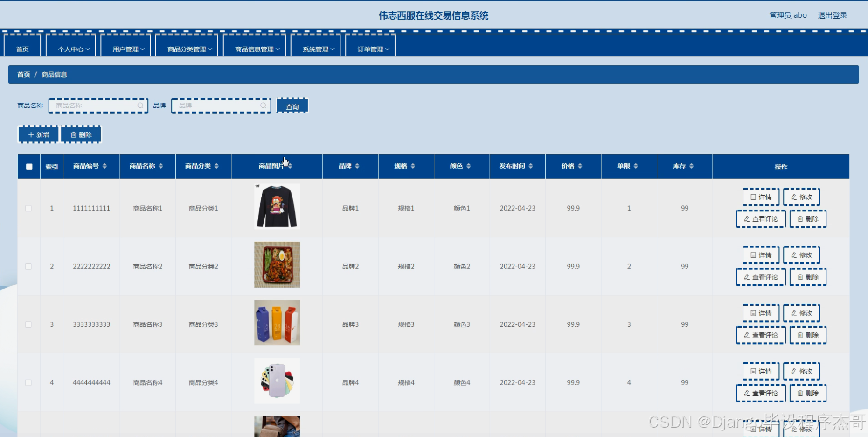Open 详情 for 商品名称2

pos(761,255)
